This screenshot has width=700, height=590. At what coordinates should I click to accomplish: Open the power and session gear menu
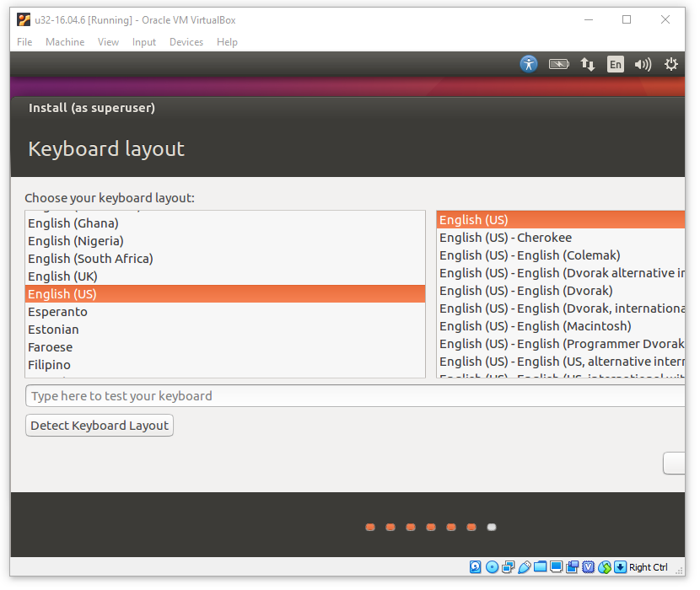click(x=671, y=64)
